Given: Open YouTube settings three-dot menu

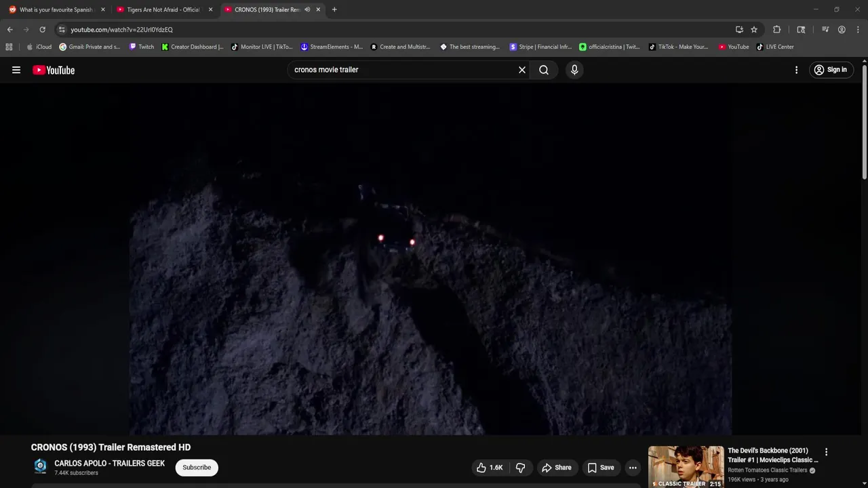Looking at the screenshot, I should pos(796,70).
